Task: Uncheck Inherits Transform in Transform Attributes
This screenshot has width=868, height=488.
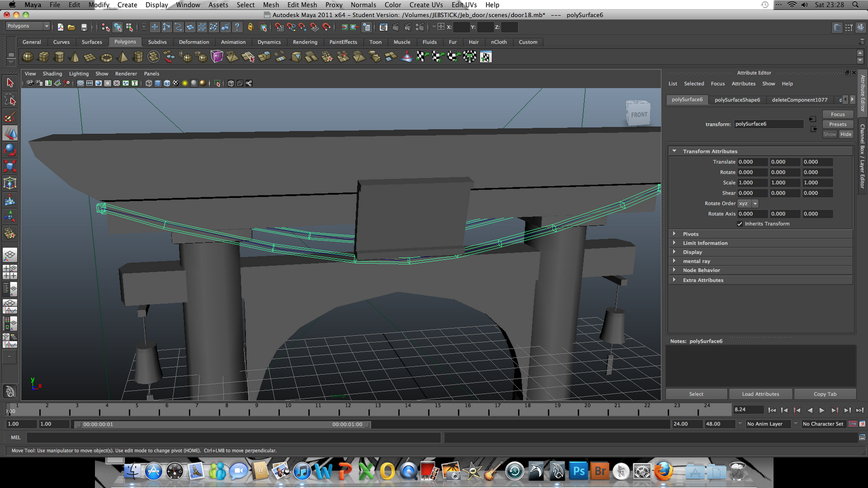Action: click(x=739, y=223)
